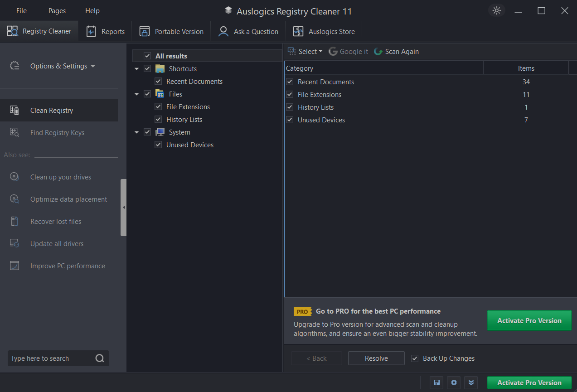Click the Reports tab icon
This screenshot has height=392, width=577.
pyautogui.click(x=91, y=31)
